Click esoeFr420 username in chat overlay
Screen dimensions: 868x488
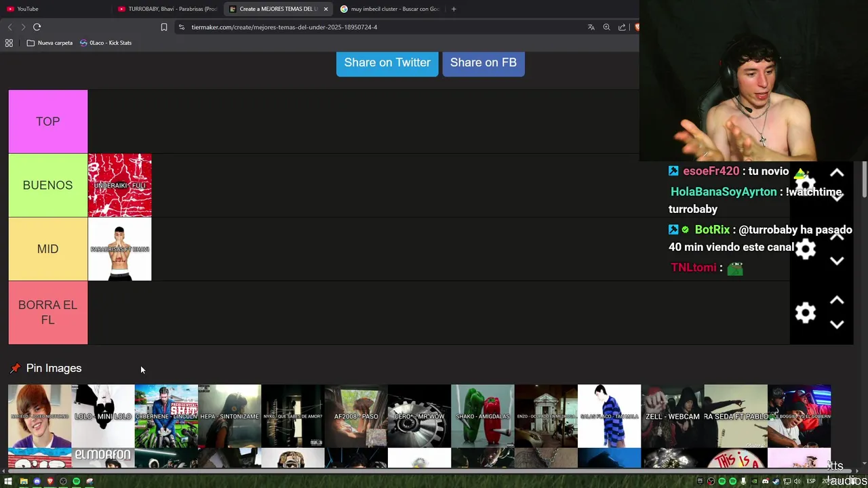click(711, 171)
